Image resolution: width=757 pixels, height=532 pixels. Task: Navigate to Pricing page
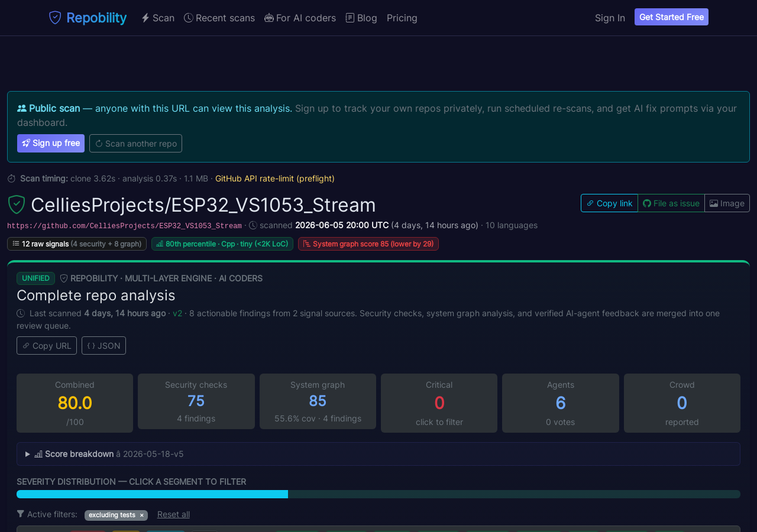click(x=402, y=18)
